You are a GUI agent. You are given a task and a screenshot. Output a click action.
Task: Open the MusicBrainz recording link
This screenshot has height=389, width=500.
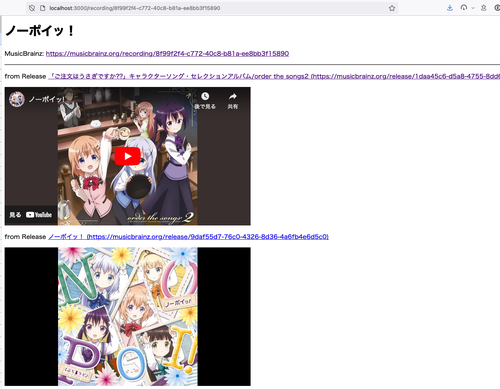coord(167,53)
